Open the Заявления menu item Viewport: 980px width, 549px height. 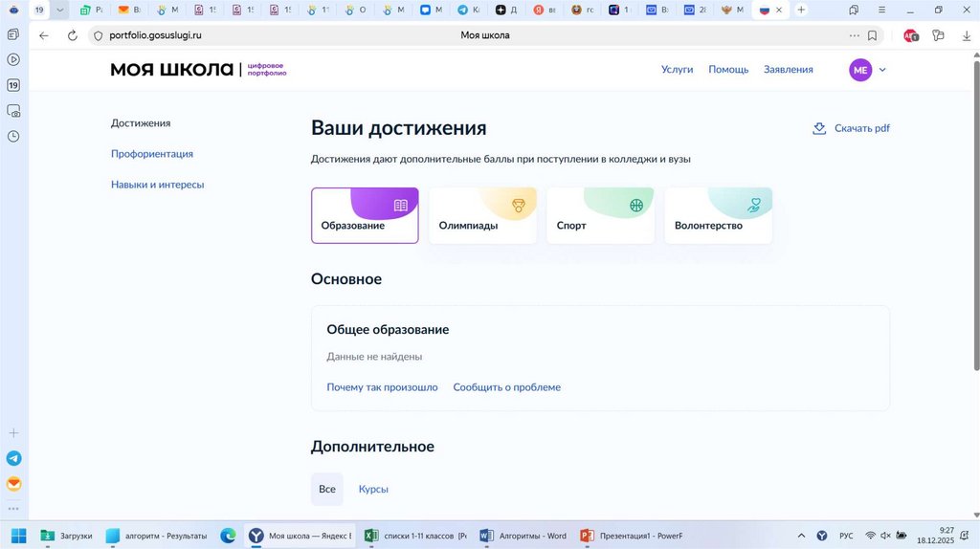pos(789,69)
